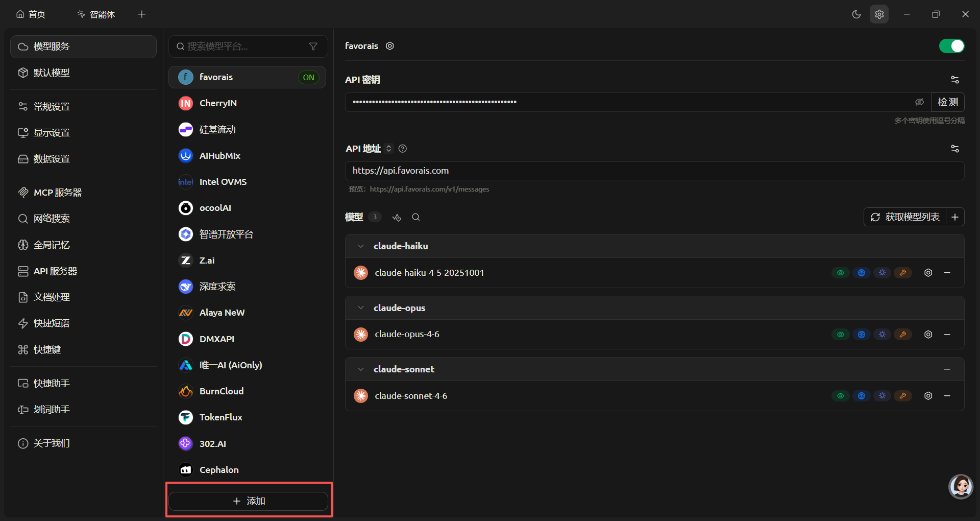Open 快捷键 settings
980x521 pixels.
pos(83,350)
